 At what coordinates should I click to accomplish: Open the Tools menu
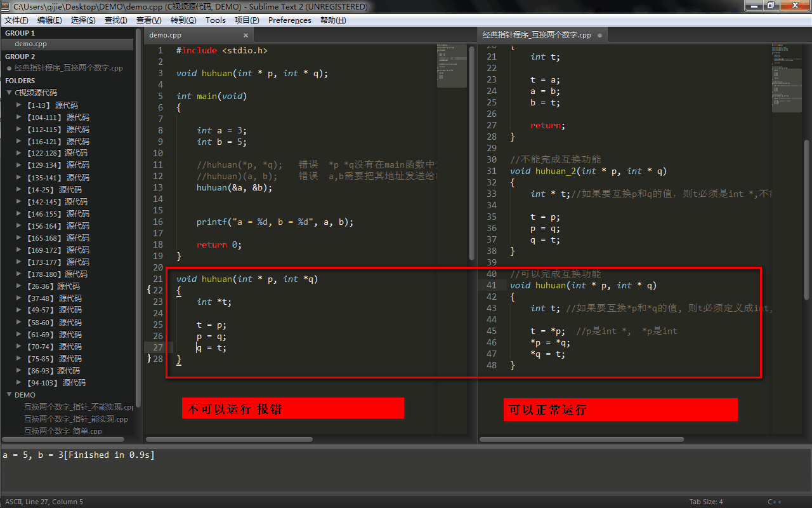coord(215,20)
